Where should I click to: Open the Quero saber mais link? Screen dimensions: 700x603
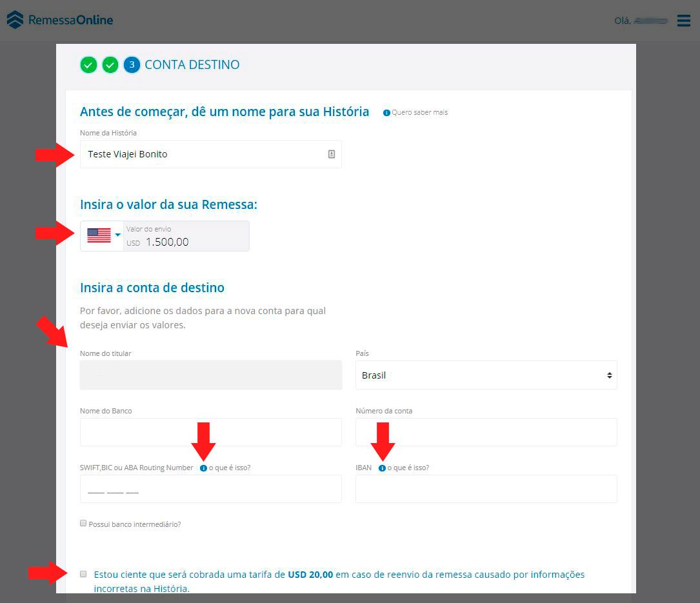pos(419,112)
